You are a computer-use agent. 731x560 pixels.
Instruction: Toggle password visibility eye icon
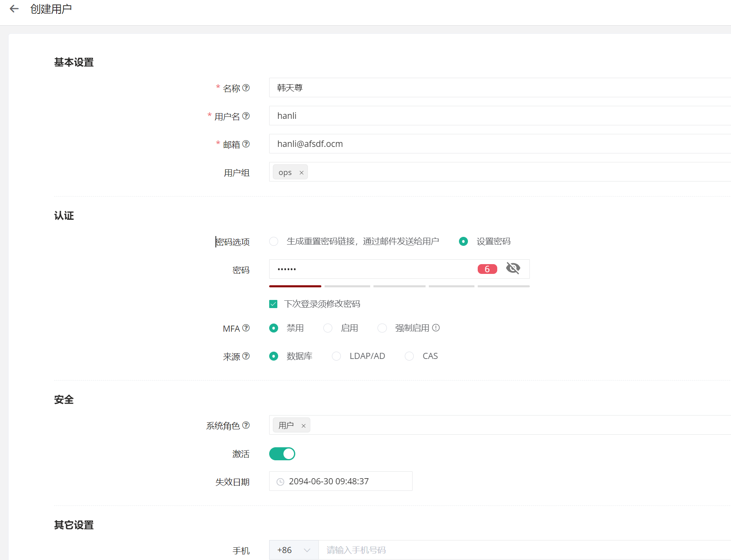click(513, 269)
